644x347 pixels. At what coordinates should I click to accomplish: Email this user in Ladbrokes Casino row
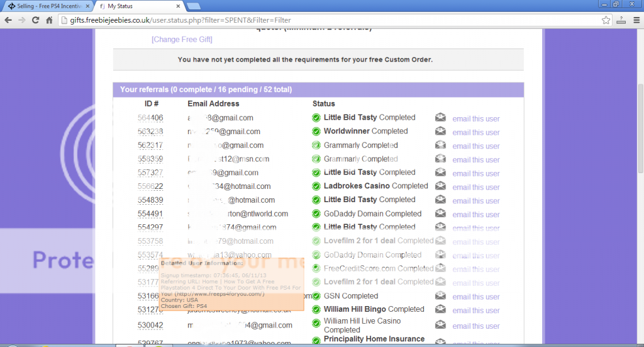pyautogui.click(x=476, y=187)
